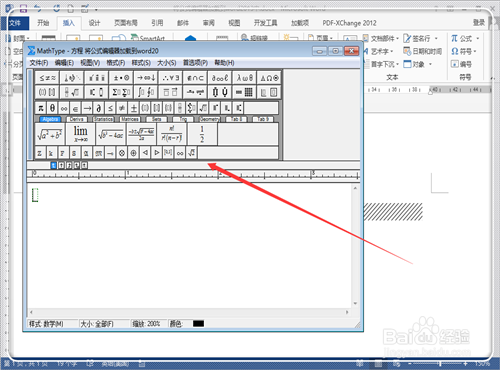This screenshot has width=500, height=370.
Task: Open MathType 样式(S) menu
Action: click(x=141, y=63)
